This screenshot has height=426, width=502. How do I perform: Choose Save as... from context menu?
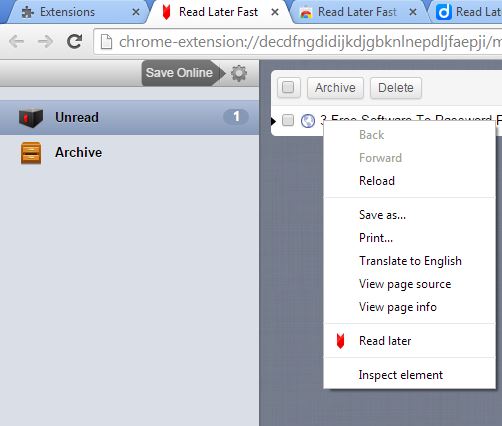(x=410, y=215)
